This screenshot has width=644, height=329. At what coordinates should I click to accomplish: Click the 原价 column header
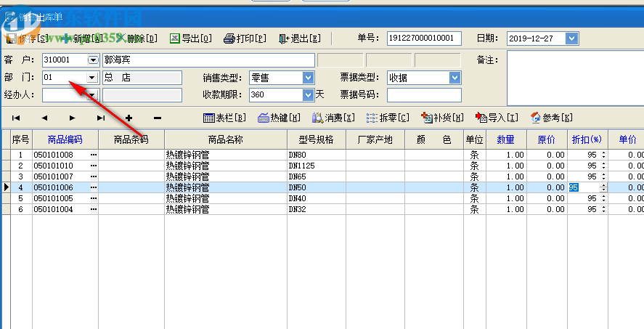click(x=547, y=139)
